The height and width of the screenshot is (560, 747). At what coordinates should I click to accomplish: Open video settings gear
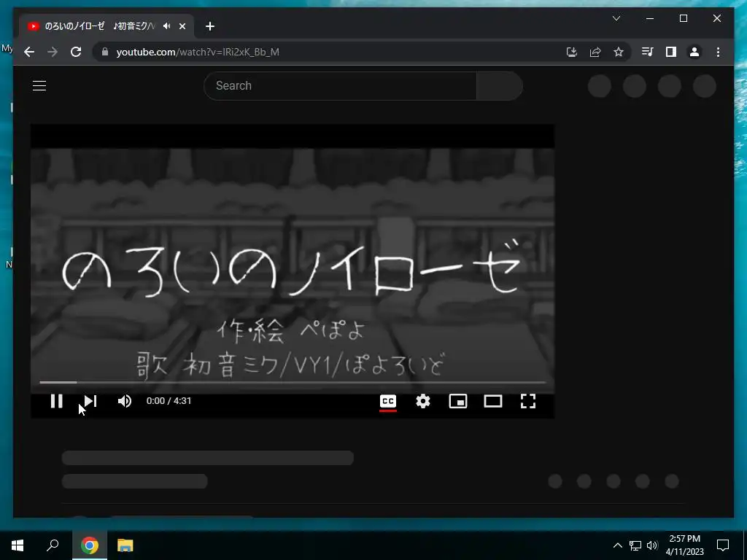coord(423,402)
